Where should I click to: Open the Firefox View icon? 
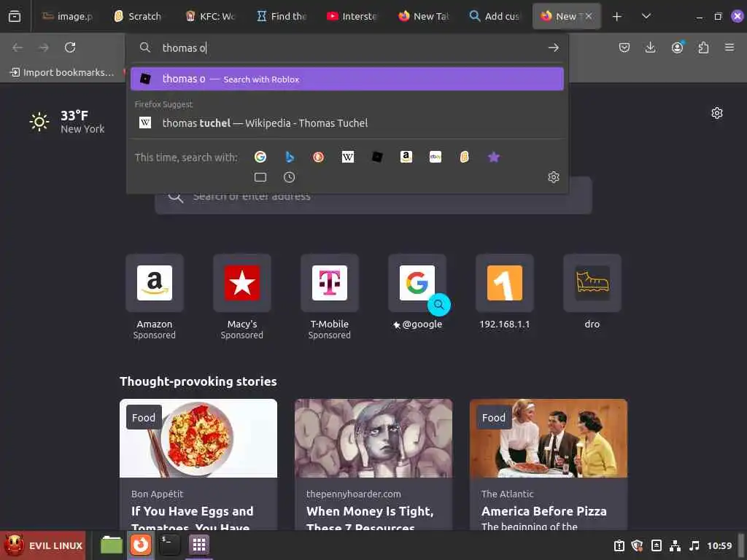click(15, 16)
